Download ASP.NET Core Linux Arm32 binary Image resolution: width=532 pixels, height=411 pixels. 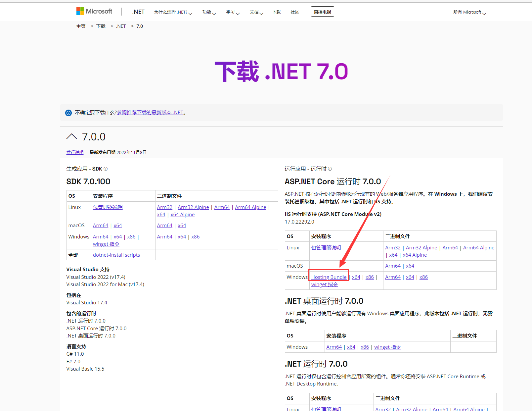point(393,248)
